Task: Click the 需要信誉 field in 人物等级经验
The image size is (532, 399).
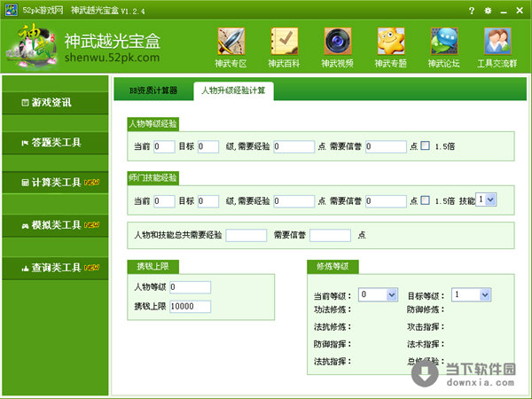Action: pos(386,146)
